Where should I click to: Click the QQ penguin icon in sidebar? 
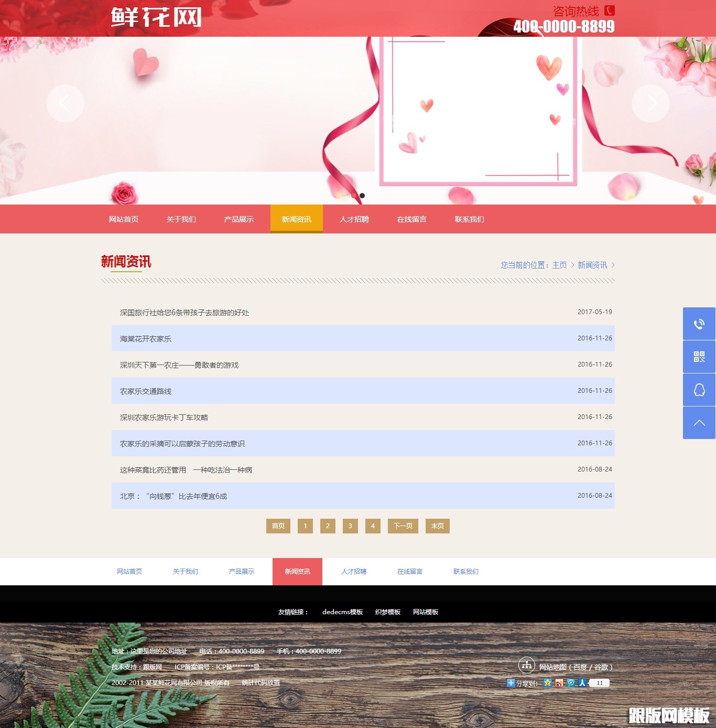(x=698, y=390)
